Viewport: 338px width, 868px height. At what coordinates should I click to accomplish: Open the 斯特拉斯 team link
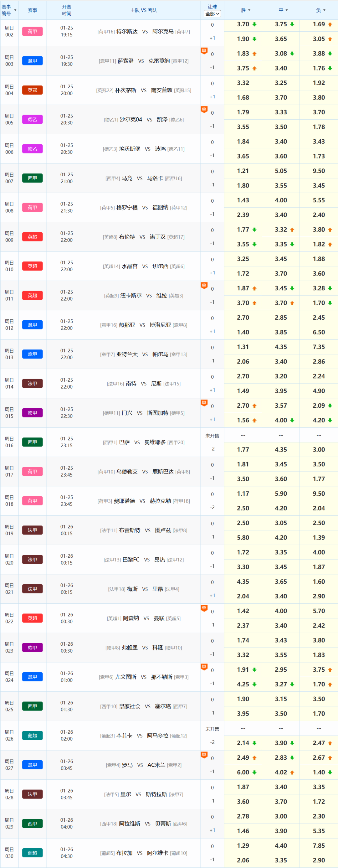[156, 794]
